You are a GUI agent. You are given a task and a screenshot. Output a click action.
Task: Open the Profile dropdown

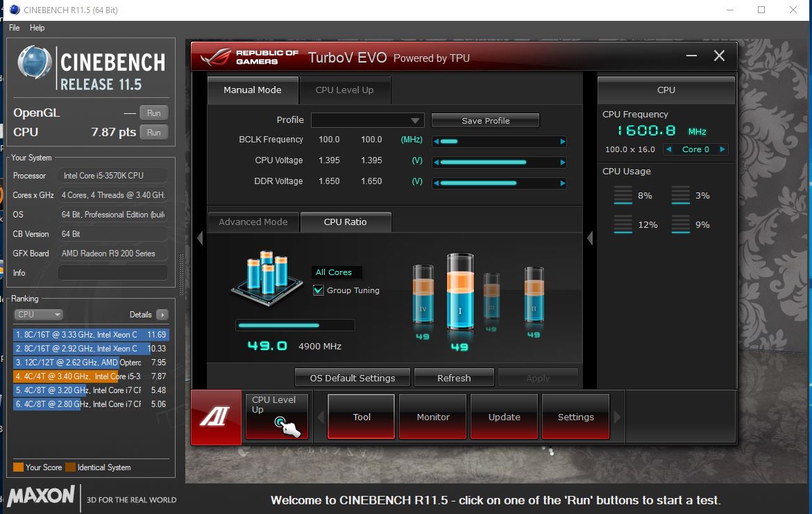coord(368,120)
